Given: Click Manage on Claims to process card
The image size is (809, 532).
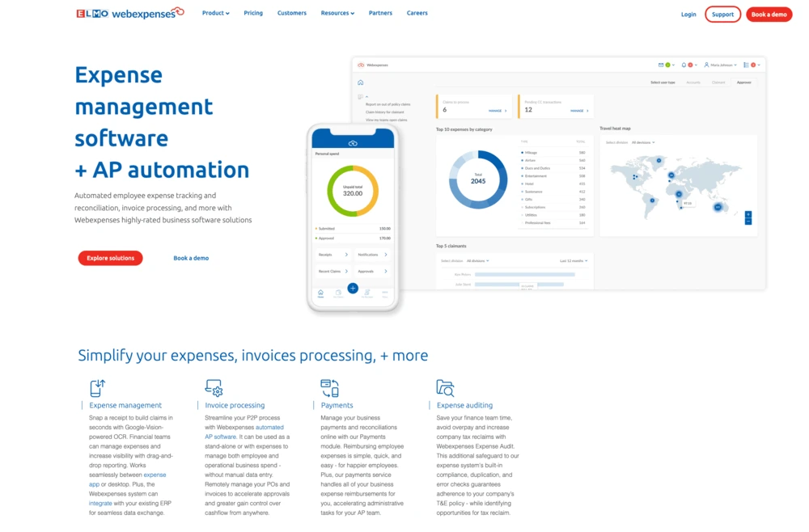Looking at the screenshot, I should click(498, 111).
